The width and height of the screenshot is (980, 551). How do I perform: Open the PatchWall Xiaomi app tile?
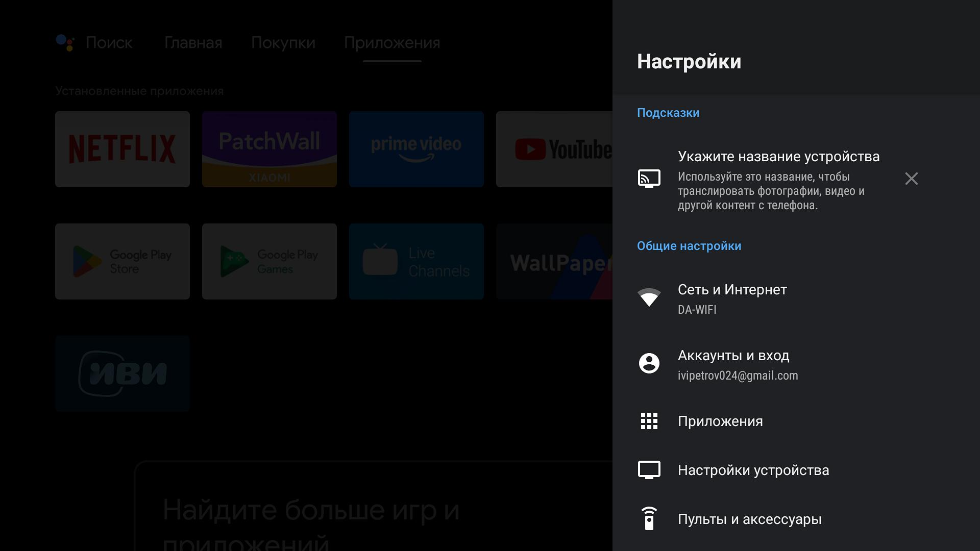(x=269, y=149)
